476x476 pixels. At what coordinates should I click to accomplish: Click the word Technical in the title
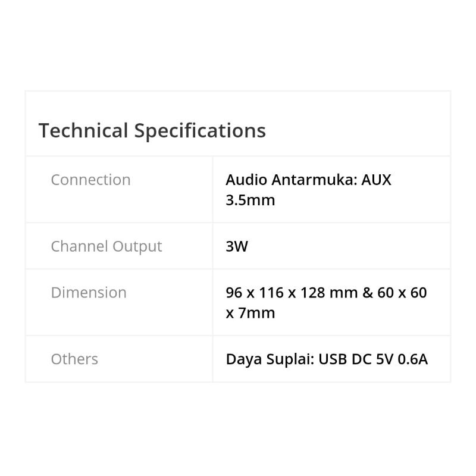pos(83,130)
